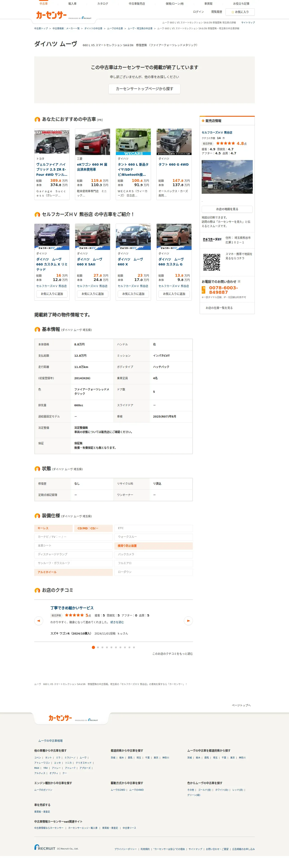Click the RECRUIT logo at the page bottom
The image size is (289, 868).
pos(45,847)
